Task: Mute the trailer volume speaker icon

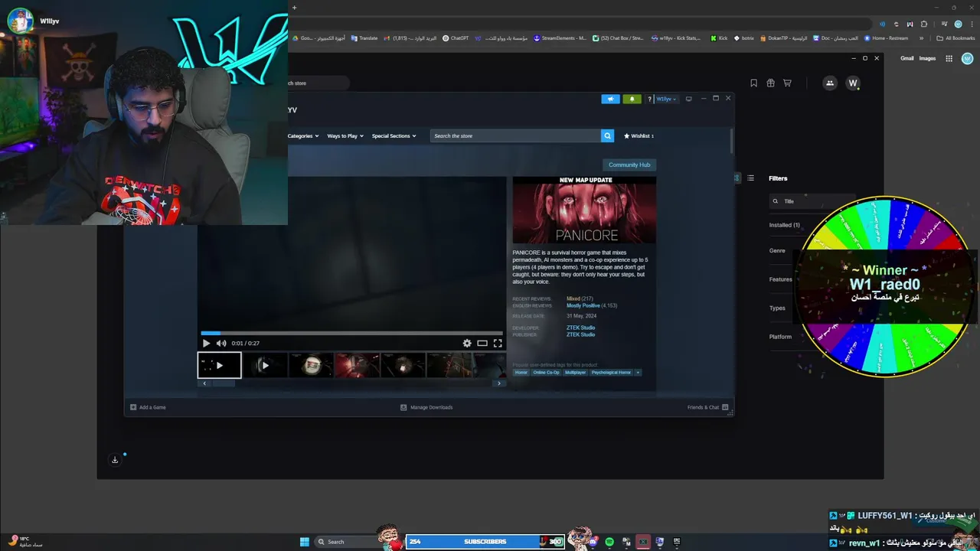Action: coord(221,343)
